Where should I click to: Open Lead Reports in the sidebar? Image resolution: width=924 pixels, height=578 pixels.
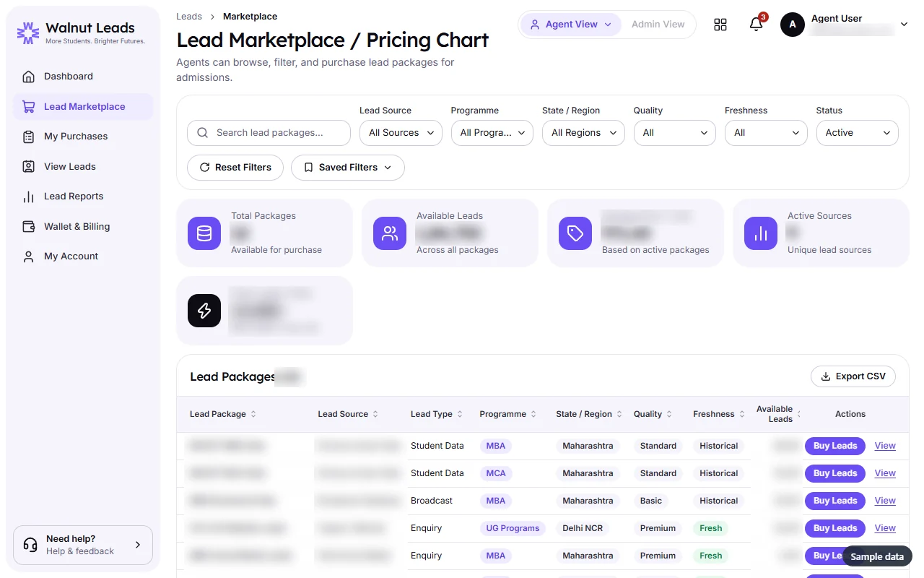coord(83,197)
